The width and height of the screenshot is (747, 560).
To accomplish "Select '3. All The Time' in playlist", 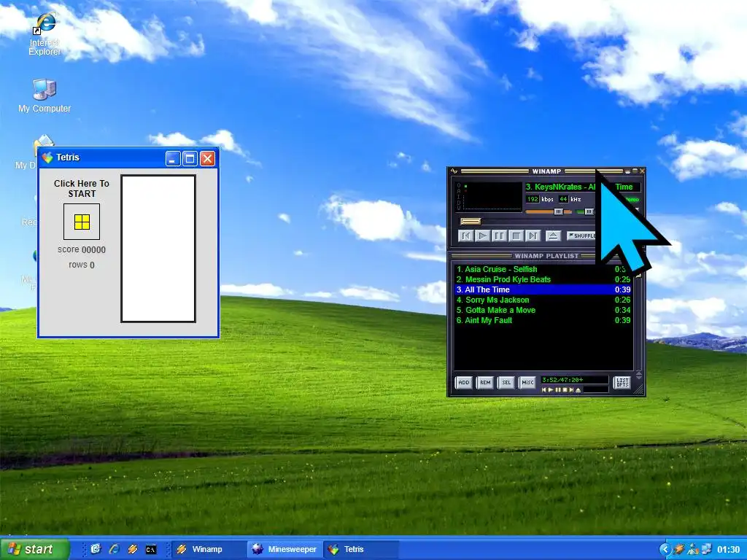I will [543, 289].
